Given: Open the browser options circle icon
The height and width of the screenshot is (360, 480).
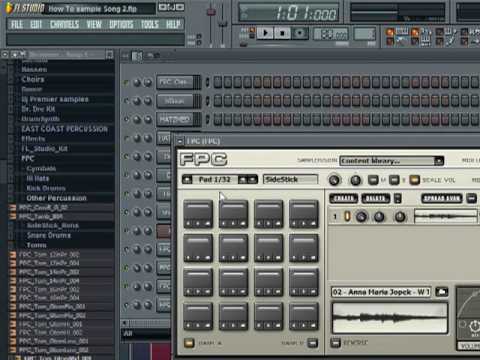Looking at the screenshot, I should click(x=5, y=54).
